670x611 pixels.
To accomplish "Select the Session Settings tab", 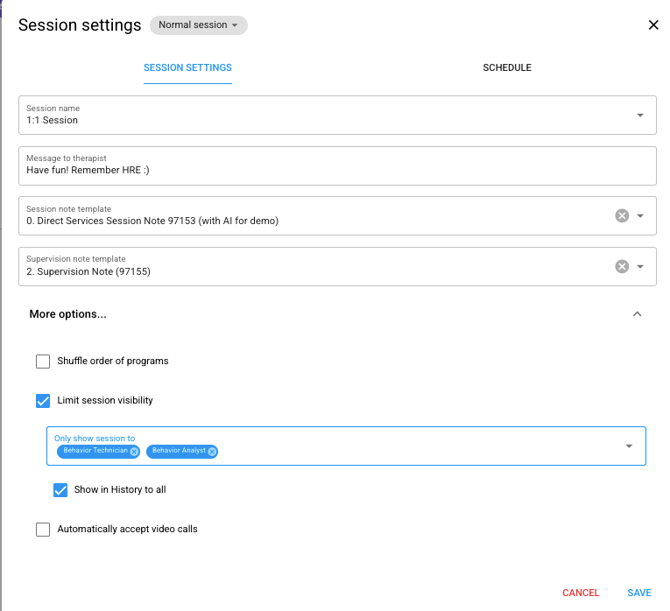I will pyautogui.click(x=188, y=68).
